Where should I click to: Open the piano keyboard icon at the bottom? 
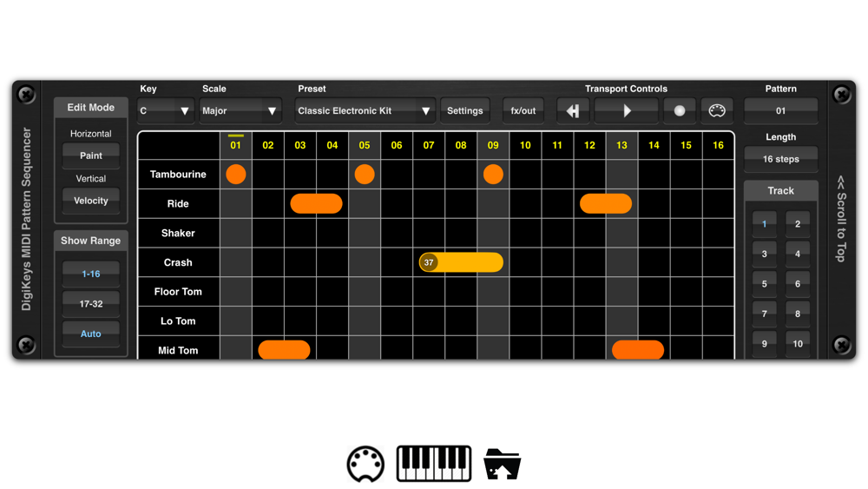[x=434, y=464]
